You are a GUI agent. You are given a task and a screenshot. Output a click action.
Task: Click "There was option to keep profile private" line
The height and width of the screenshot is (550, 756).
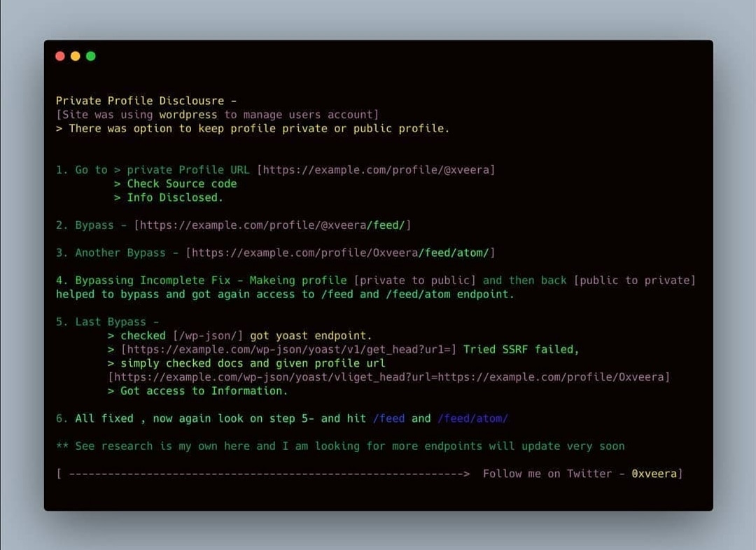253,129
